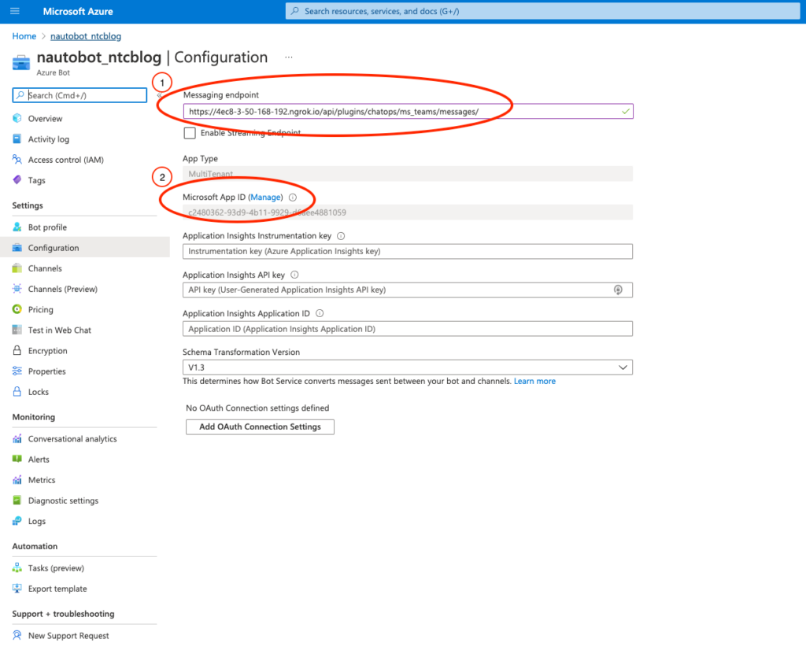This screenshot has height=672, width=806.
Task: Enable the Streaming Endpoint checkbox
Action: pos(190,133)
